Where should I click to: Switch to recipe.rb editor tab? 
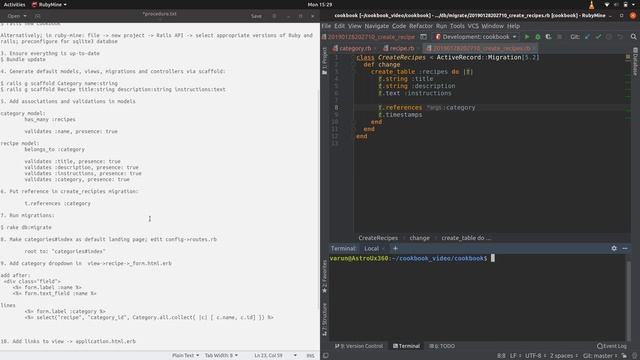[401, 48]
